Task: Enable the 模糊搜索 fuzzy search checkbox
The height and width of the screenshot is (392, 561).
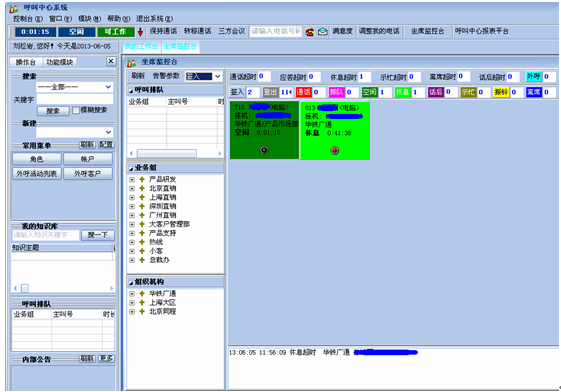Action: [x=75, y=110]
